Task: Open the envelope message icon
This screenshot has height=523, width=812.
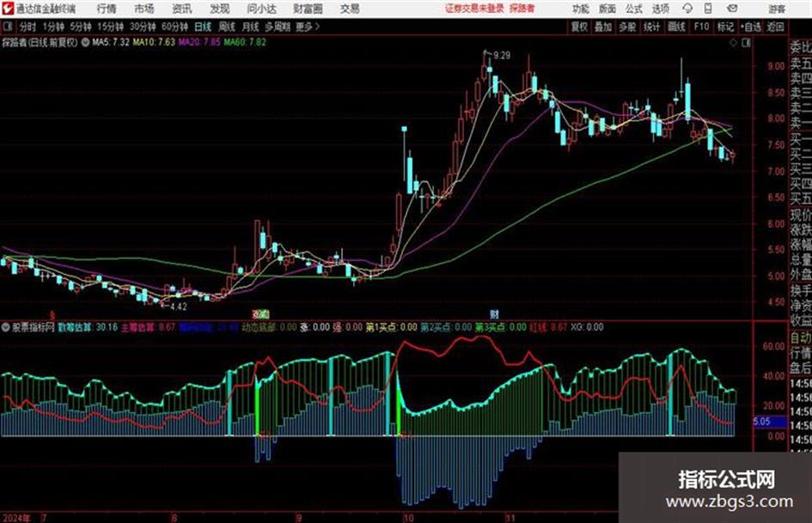Action: tap(732, 9)
